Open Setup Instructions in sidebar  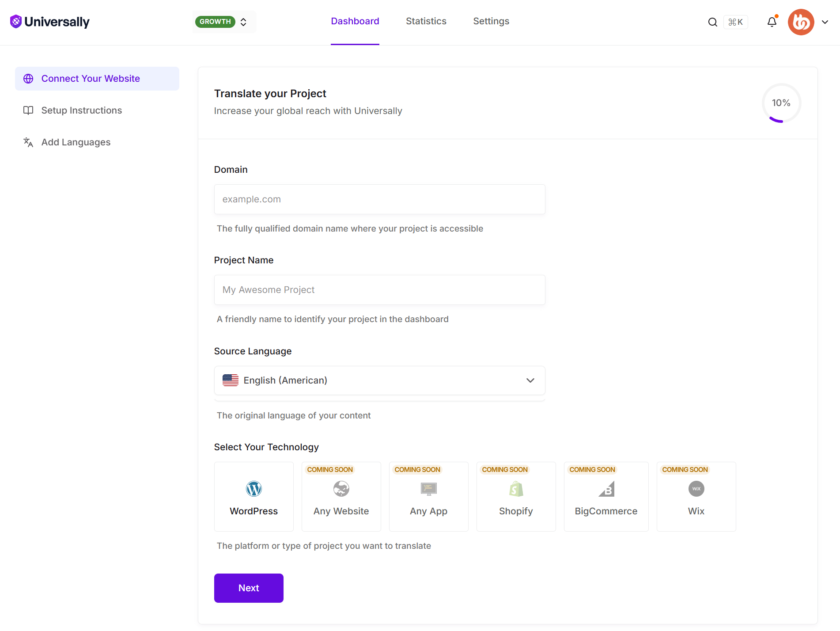pyautogui.click(x=97, y=110)
